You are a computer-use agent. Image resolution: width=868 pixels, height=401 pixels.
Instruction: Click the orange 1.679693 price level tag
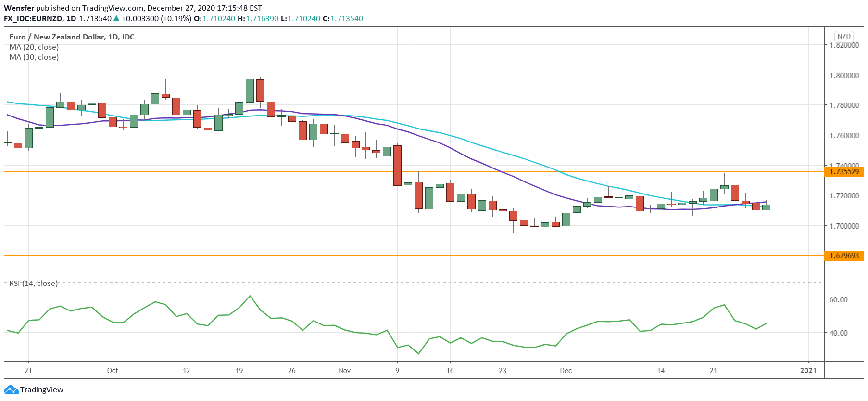[x=844, y=256]
